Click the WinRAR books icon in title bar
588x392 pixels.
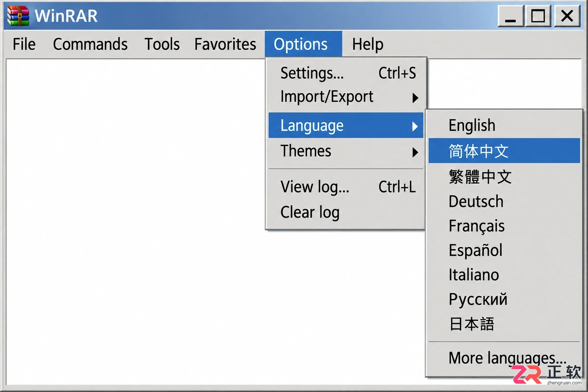tap(18, 16)
